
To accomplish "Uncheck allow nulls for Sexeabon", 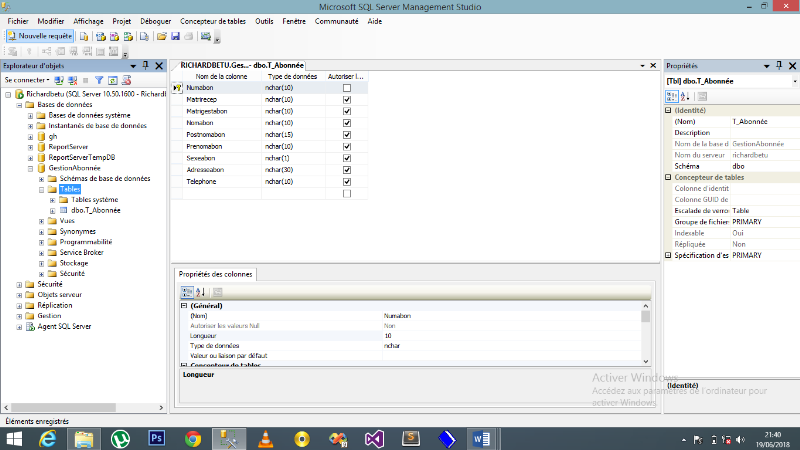I will point(347,158).
